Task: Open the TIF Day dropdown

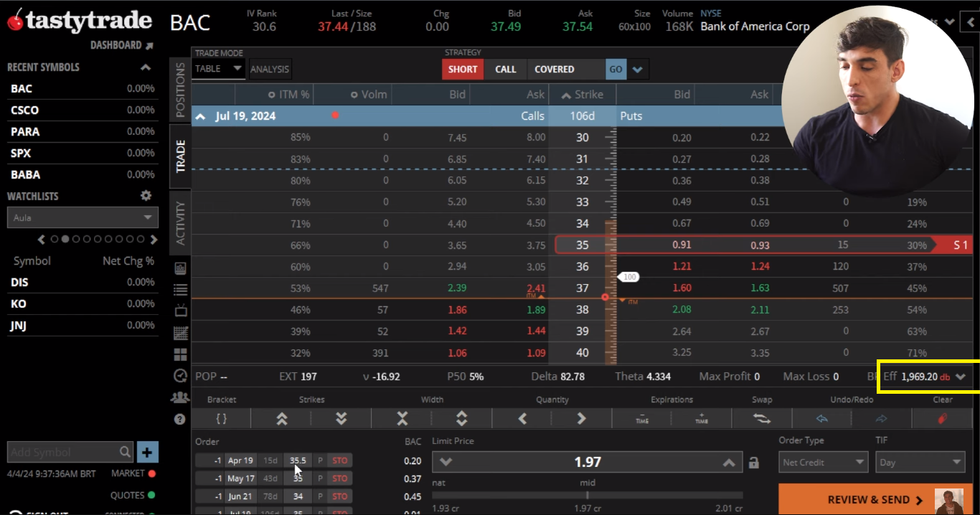Action: coord(920,462)
